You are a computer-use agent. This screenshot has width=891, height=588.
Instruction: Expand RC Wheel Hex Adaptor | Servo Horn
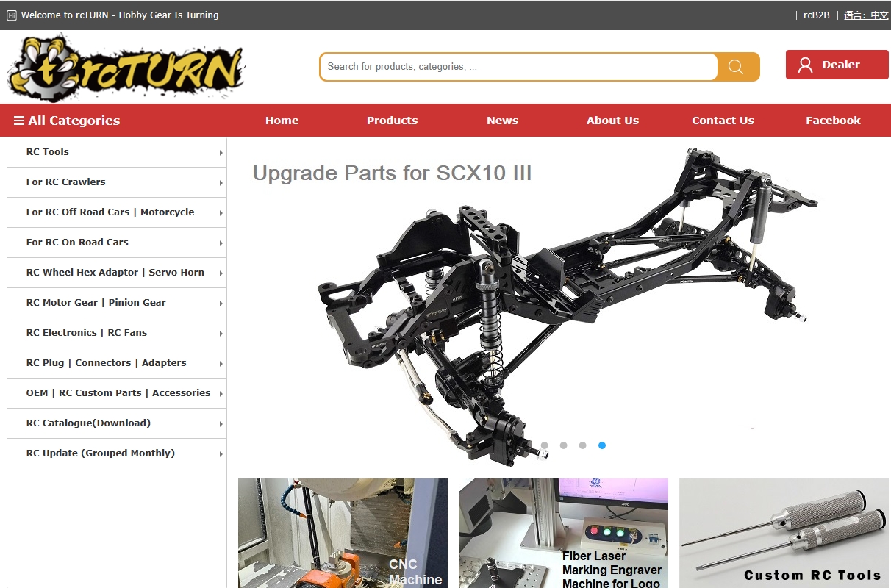pos(117,273)
